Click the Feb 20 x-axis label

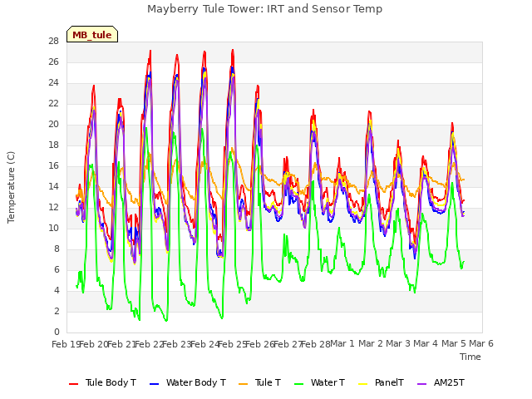point(93,344)
